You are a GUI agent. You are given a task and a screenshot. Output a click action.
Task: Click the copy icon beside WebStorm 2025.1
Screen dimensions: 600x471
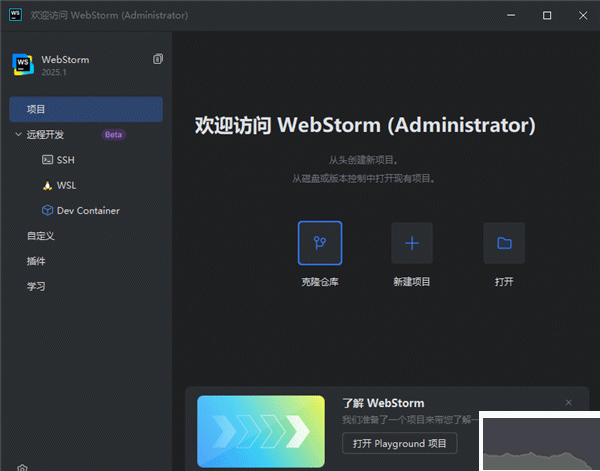coord(157,60)
